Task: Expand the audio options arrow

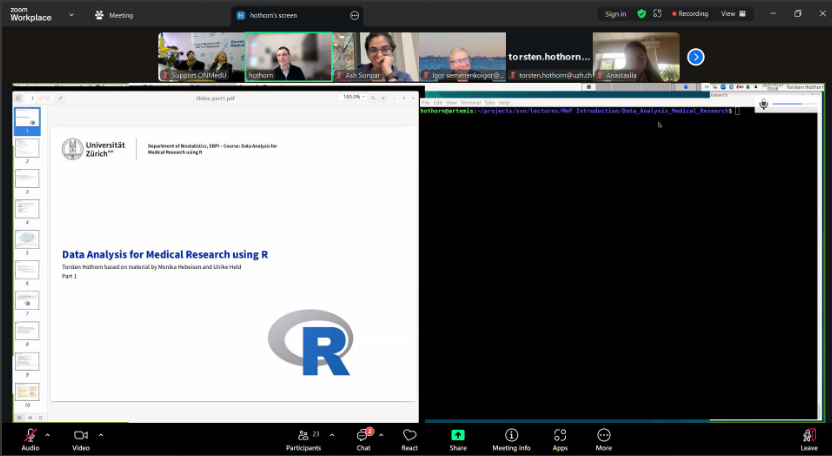Action: pyautogui.click(x=49, y=434)
